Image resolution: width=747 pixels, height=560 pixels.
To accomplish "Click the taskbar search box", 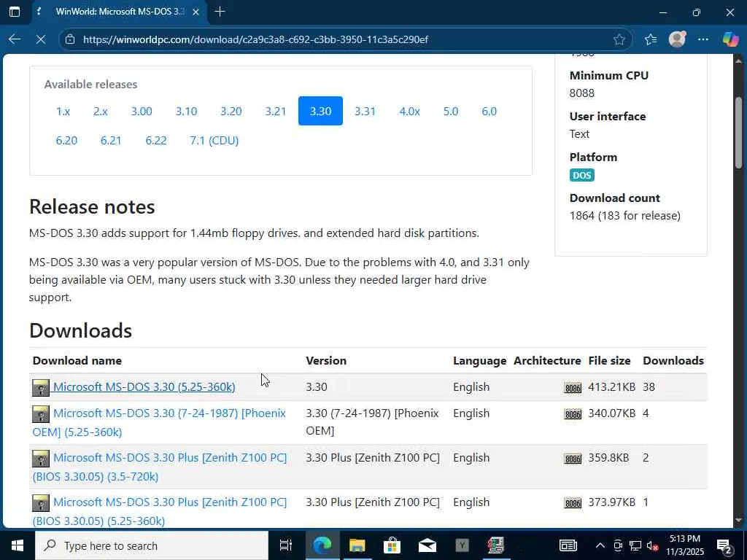I will (x=152, y=545).
